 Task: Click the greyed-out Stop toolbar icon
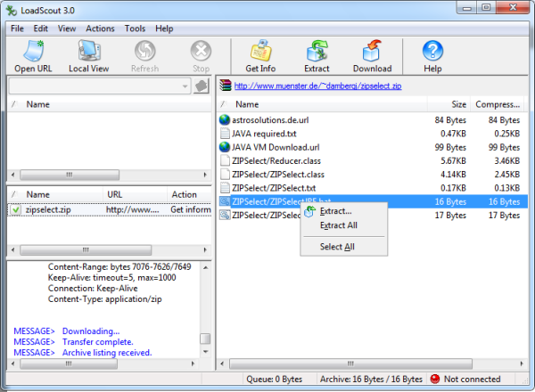(201, 51)
